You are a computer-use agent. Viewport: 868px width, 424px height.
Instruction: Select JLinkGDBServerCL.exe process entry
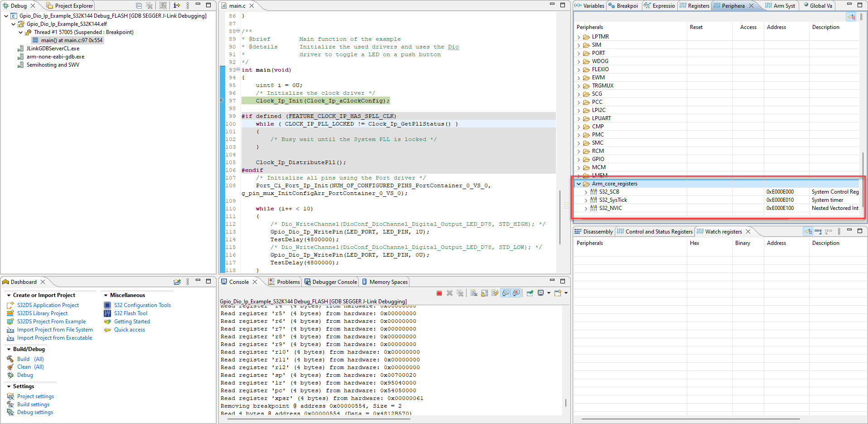53,49
